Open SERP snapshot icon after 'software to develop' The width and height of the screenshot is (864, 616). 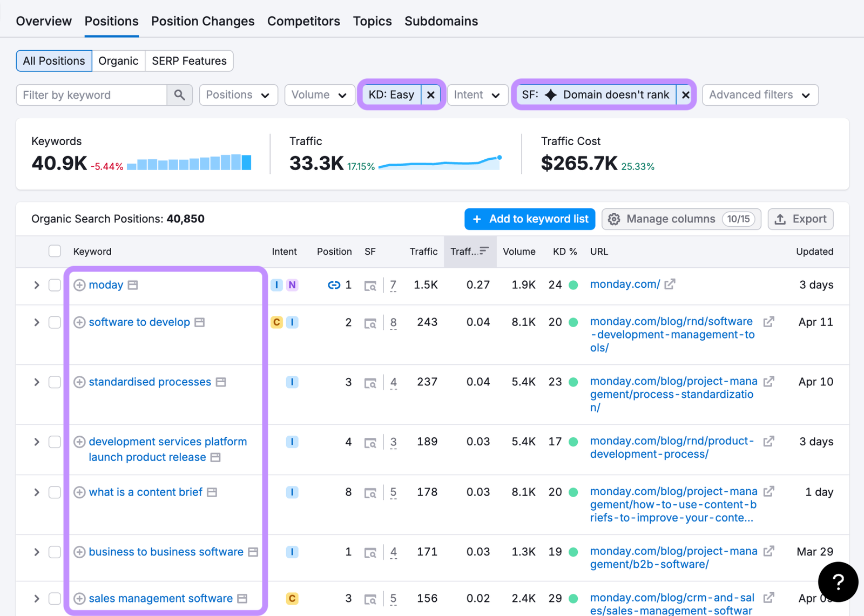[x=200, y=322]
